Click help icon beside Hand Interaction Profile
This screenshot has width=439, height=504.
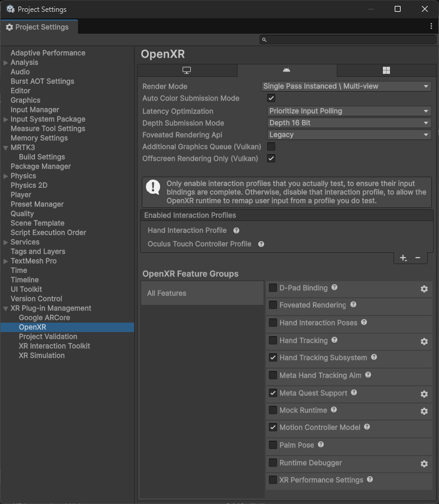click(x=237, y=230)
